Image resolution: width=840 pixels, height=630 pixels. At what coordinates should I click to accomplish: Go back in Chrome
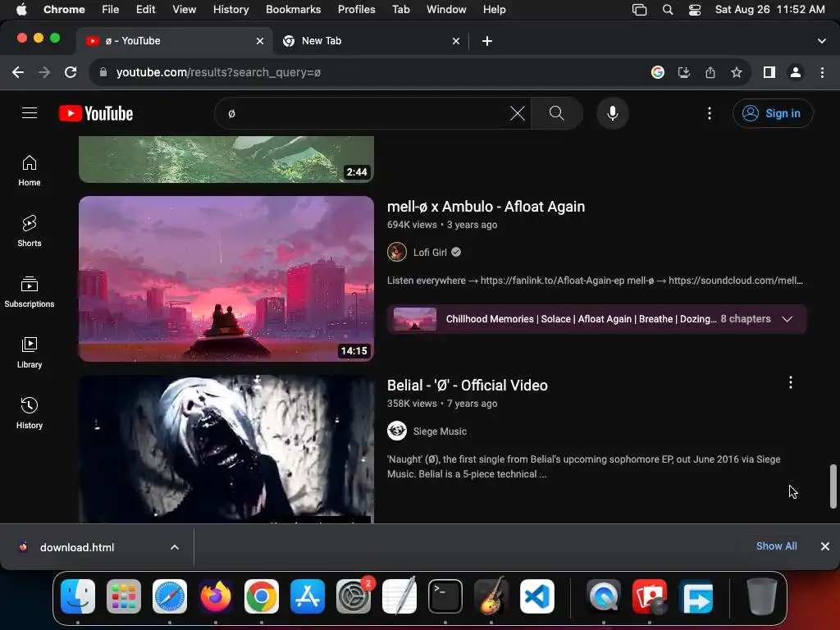[x=18, y=72]
